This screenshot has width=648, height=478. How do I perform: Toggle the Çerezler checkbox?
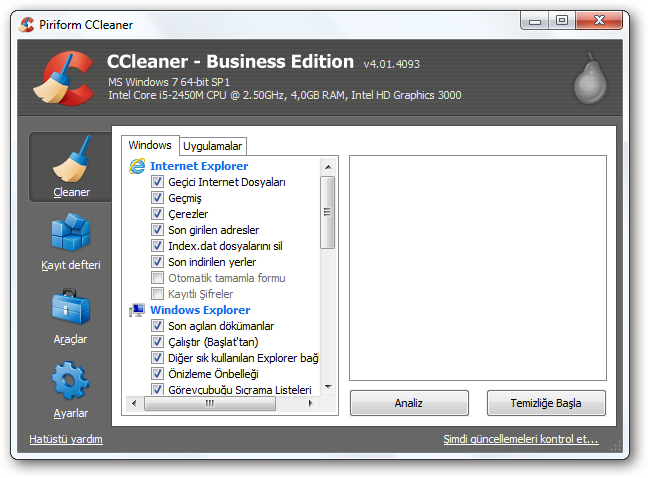157,214
